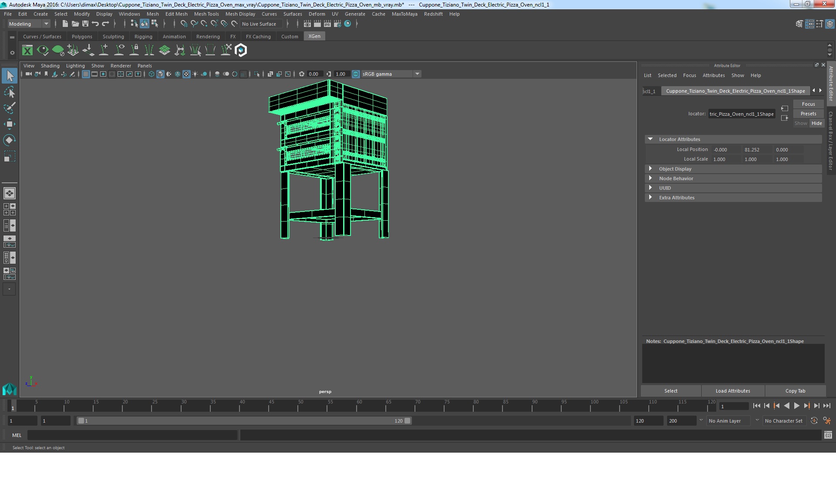Viewport: 836px width, 504px height.
Task: Click the New Scene file icon
Action: pos(65,24)
